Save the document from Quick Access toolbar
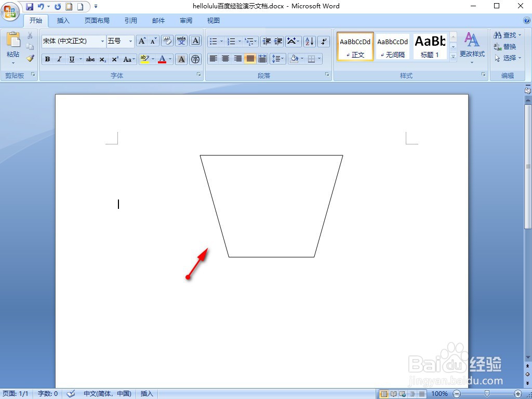The image size is (532, 399). coord(30,6)
